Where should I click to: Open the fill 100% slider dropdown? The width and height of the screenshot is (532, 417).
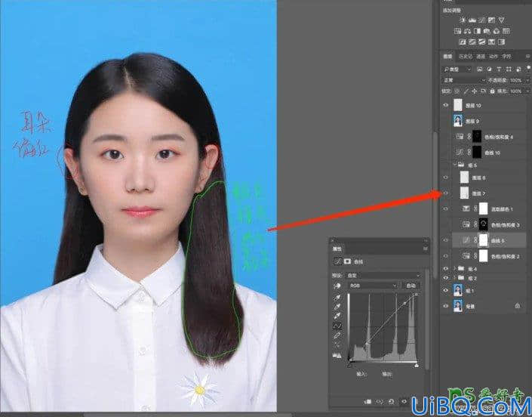[528, 91]
